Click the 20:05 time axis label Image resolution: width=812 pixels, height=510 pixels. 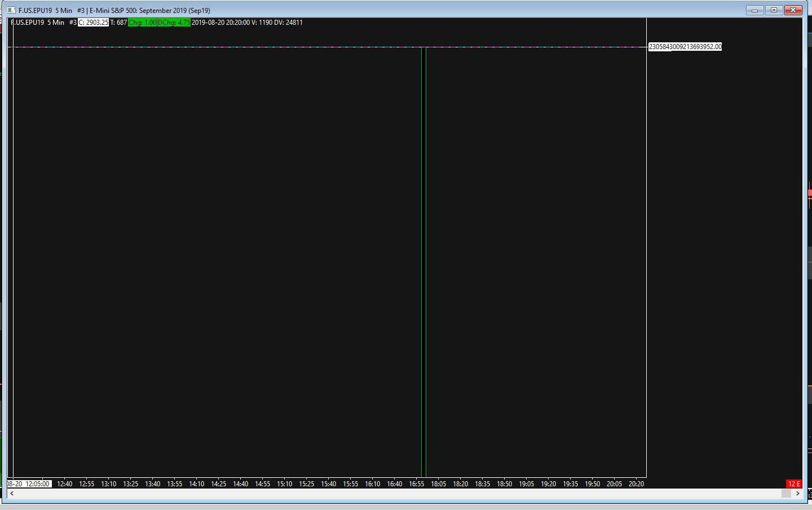pos(615,484)
